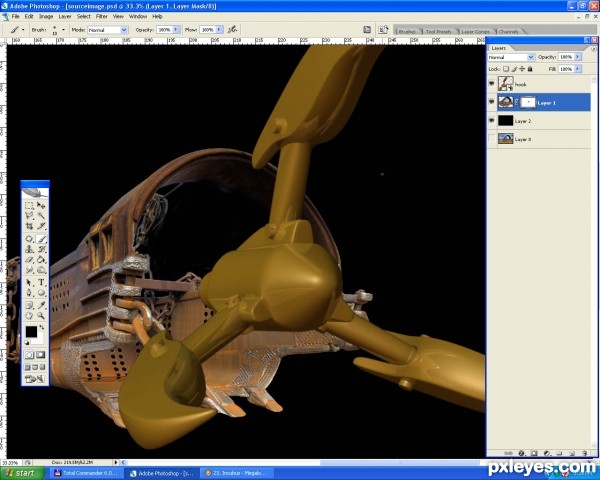Click the Add layer mask icon

click(x=534, y=453)
